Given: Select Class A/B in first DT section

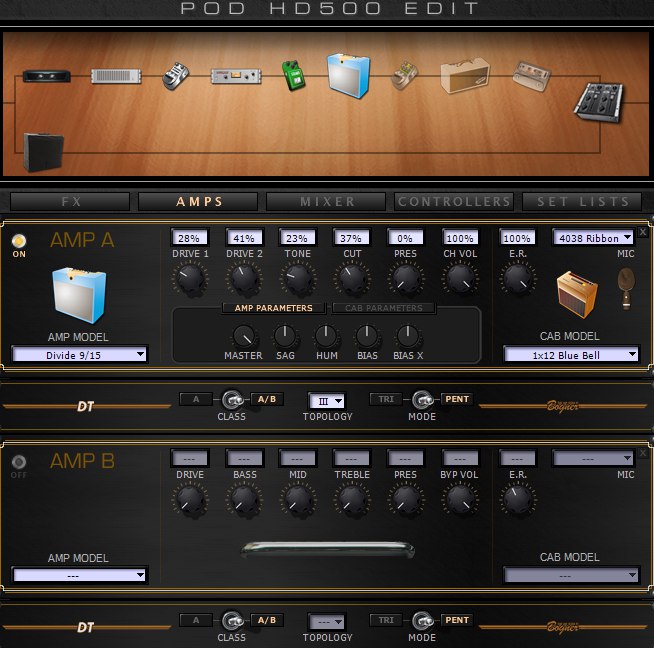Looking at the screenshot, I should coord(267,399).
